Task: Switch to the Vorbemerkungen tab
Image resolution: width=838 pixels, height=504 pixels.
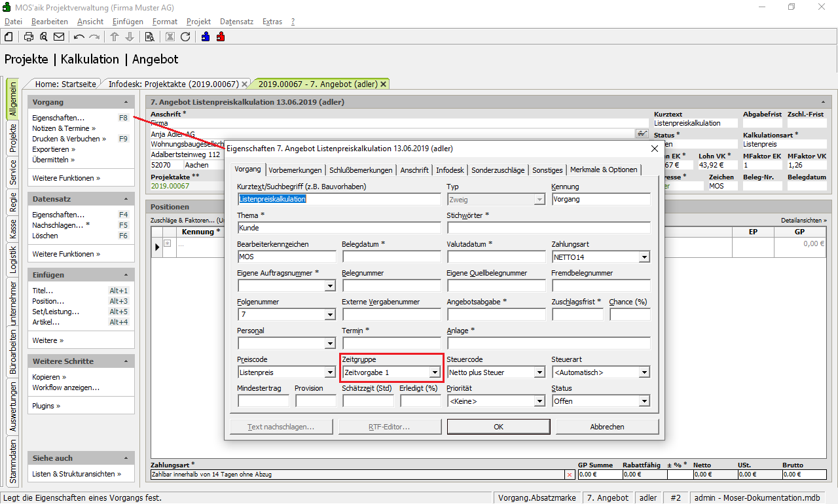Action: click(295, 170)
